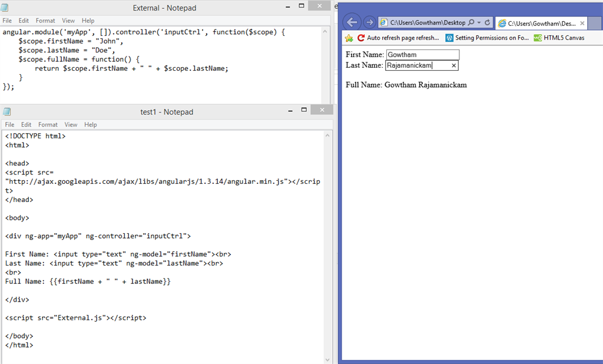
Task: Click the '</html>' line in test1
Action: [x=19, y=345]
